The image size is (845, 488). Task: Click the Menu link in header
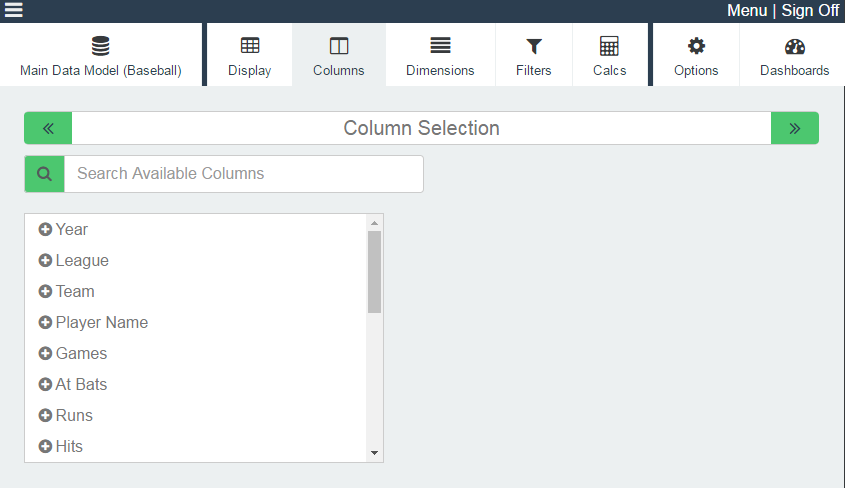(747, 10)
